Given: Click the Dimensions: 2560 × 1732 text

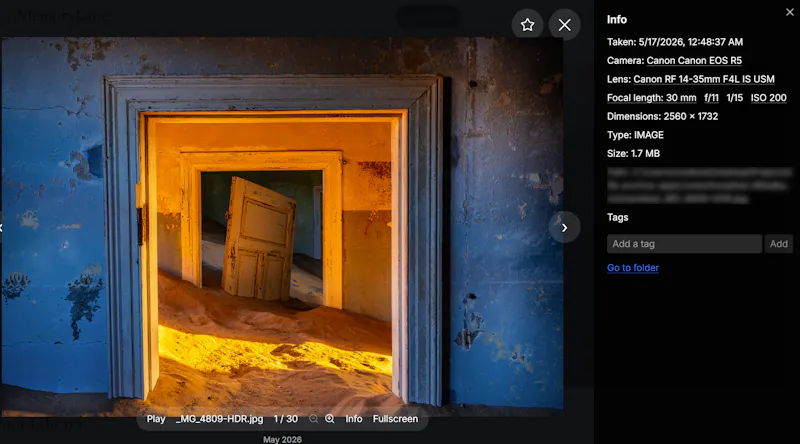Looking at the screenshot, I should pyautogui.click(x=662, y=116).
